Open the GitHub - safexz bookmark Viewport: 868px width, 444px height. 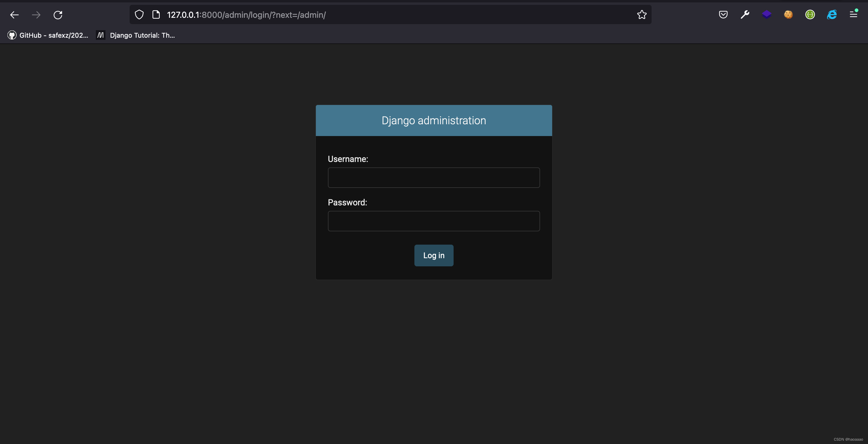tap(48, 35)
